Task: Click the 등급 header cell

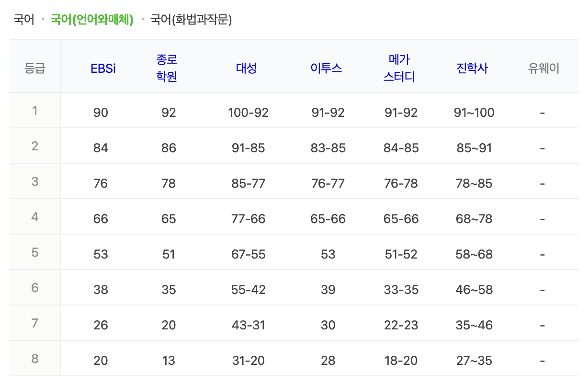Action: tap(34, 68)
